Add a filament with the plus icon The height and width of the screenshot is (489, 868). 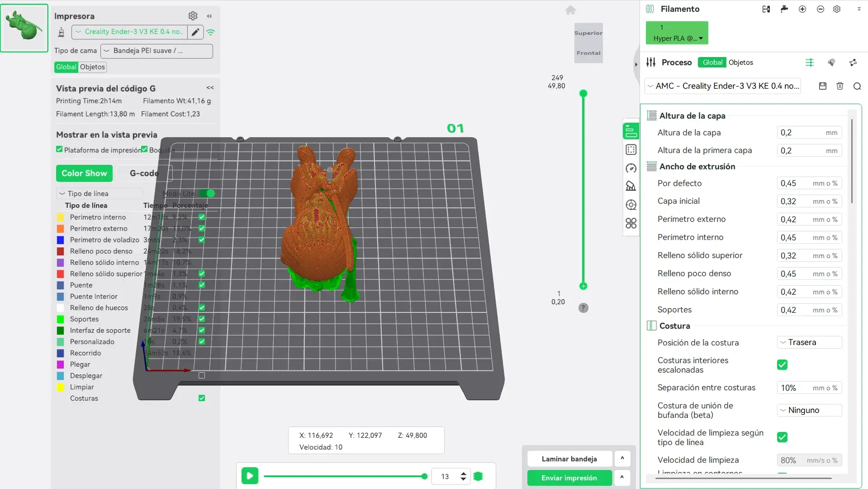[x=802, y=9]
